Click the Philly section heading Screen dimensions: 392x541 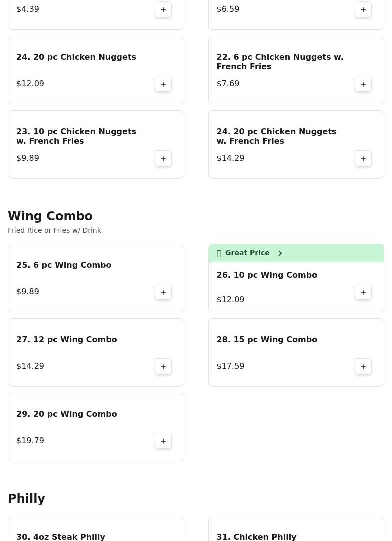27,499
